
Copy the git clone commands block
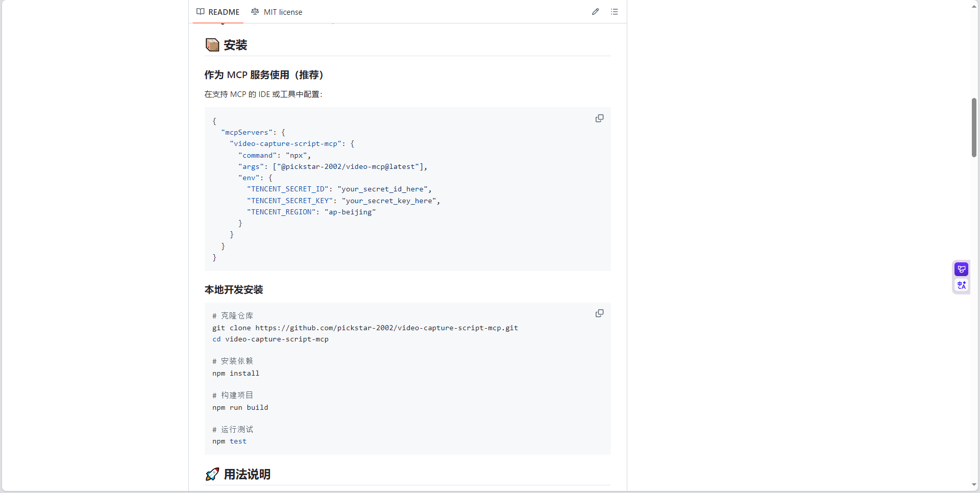599,313
